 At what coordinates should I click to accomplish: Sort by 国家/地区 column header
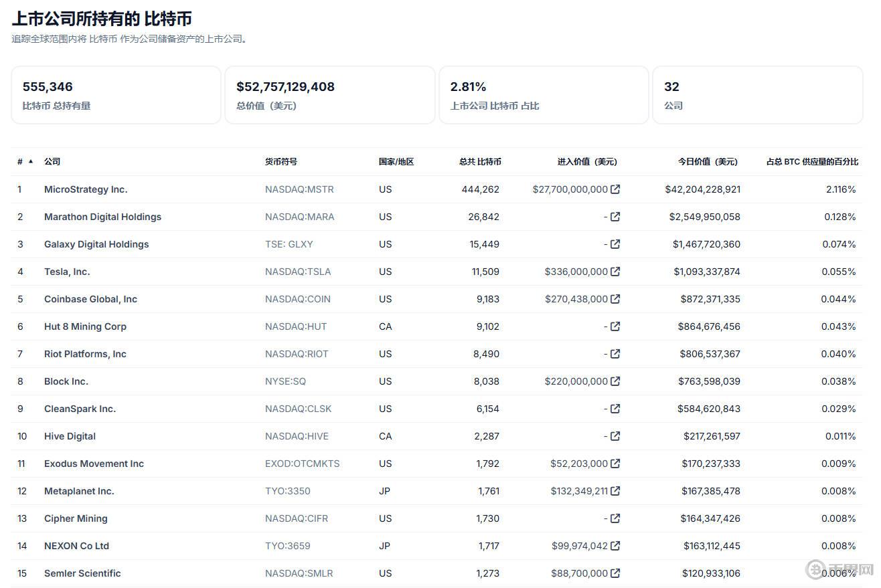[x=396, y=162]
